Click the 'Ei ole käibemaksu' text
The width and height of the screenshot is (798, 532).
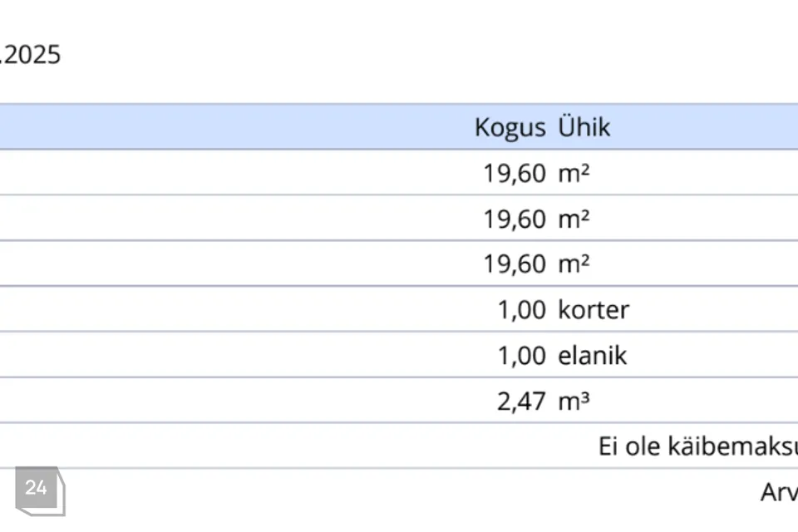[697, 446]
